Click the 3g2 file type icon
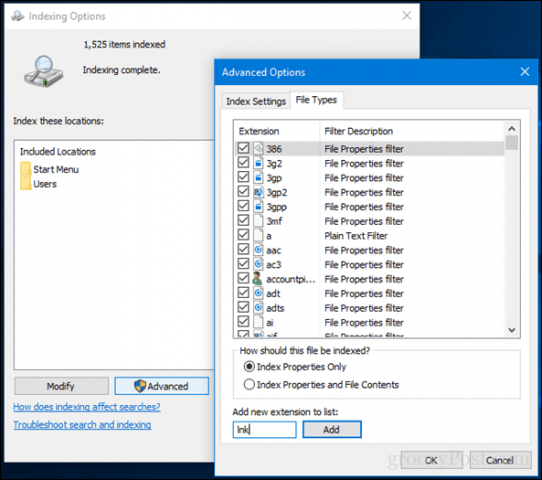Image resolution: width=542 pixels, height=480 pixels. pyautogui.click(x=258, y=163)
